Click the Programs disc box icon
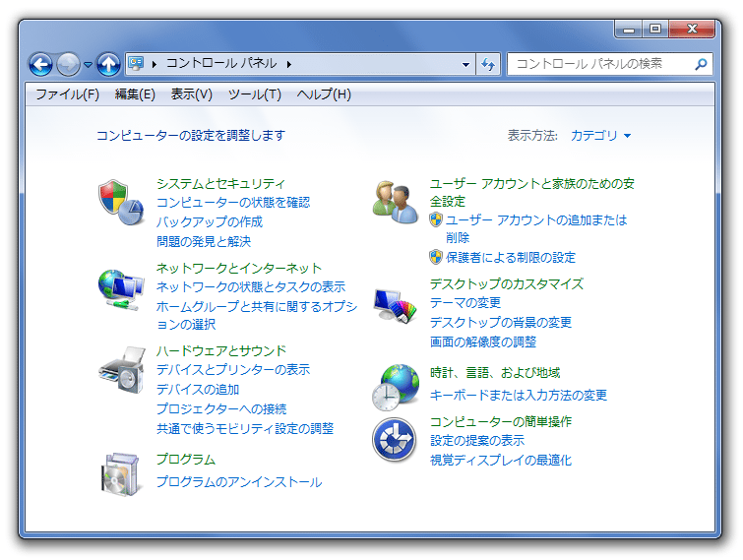 click(120, 473)
